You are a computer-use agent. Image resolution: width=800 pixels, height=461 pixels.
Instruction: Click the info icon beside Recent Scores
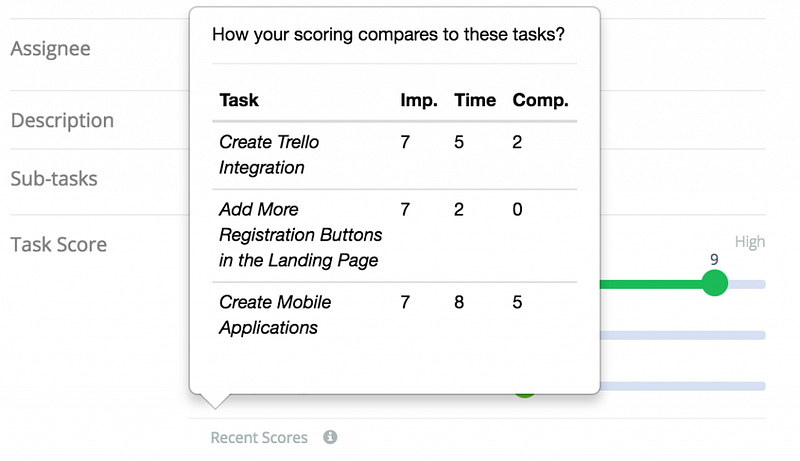pos(330,437)
